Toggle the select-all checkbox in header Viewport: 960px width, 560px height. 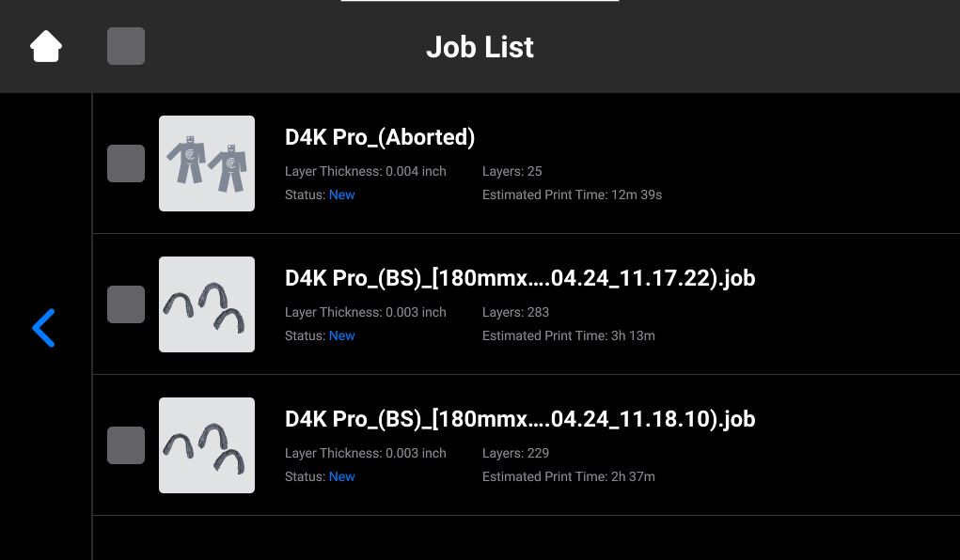click(x=126, y=46)
